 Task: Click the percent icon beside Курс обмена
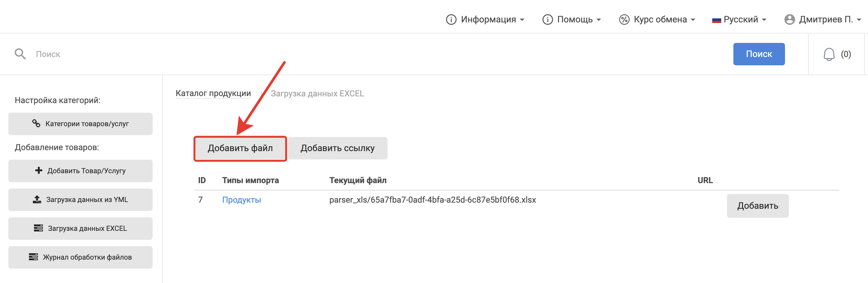click(x=624, y=20)
